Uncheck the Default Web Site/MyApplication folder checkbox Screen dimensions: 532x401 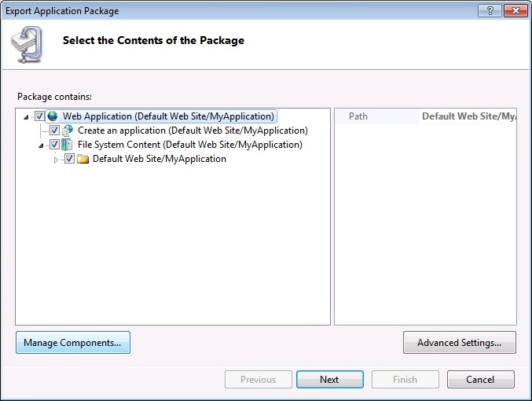[x=69, y=159]
